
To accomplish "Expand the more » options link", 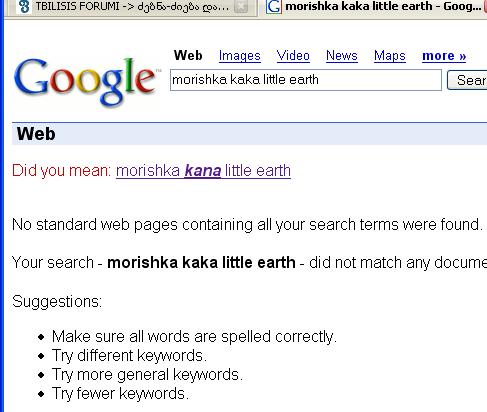I will tap(444, 56).
